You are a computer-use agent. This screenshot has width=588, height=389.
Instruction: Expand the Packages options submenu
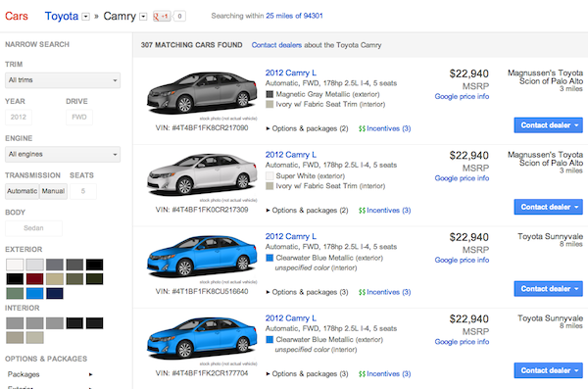pyautogui.click(x=50, y=374)
